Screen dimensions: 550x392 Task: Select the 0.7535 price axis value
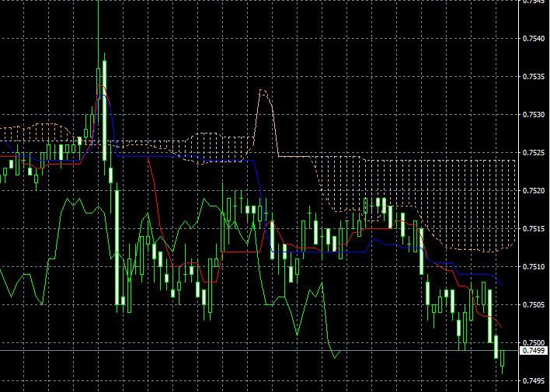coord(534,77)
